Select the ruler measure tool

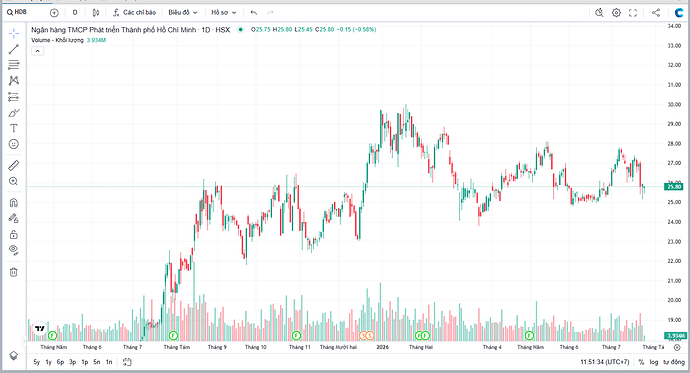(14, 165)
